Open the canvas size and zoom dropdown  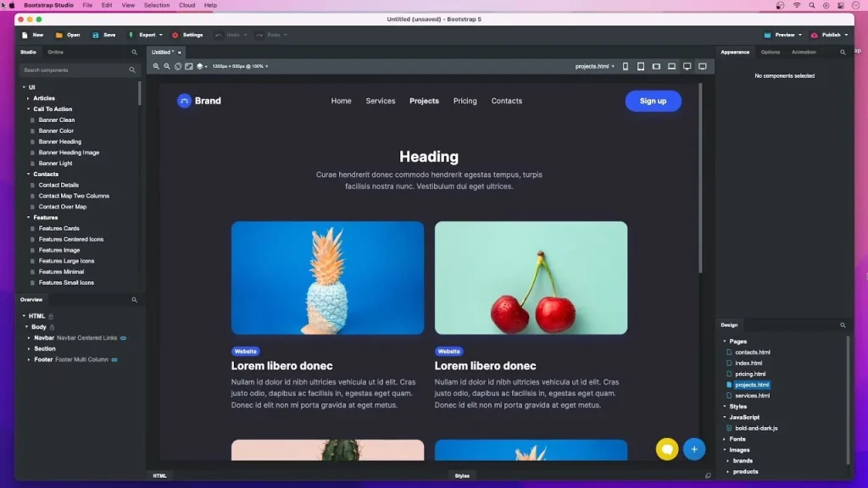(240, 66)
